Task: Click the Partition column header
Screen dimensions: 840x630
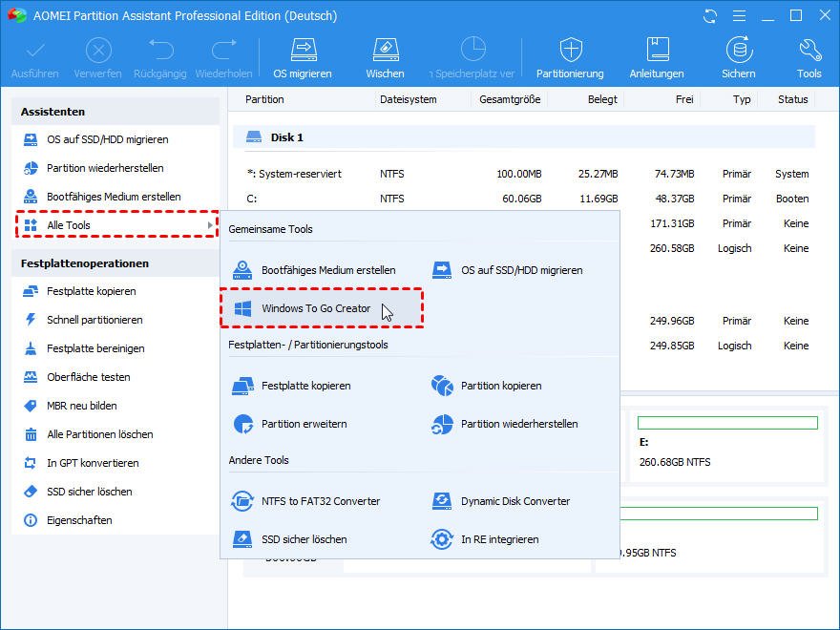Action: point(264,99)
